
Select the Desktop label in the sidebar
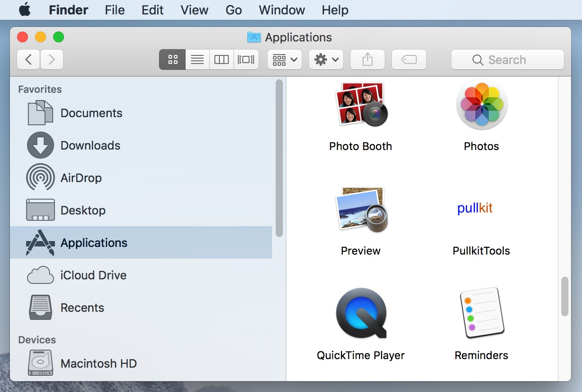(x=83, y=210)
